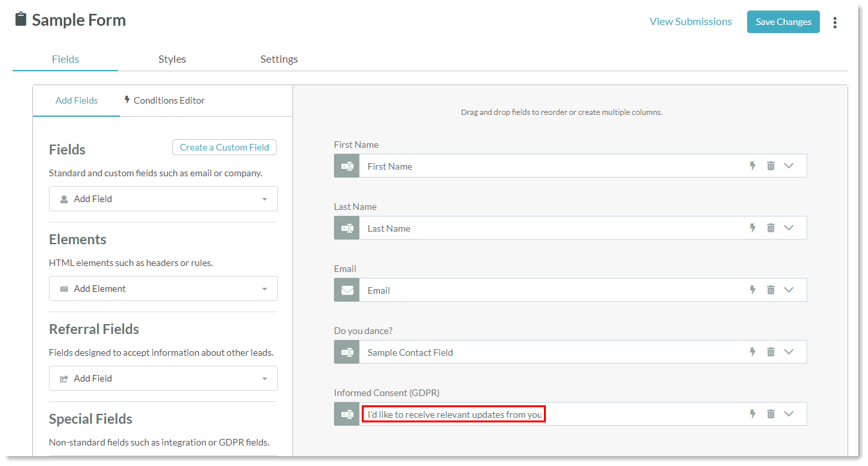Select the Last Name field row

pos(570,228)
